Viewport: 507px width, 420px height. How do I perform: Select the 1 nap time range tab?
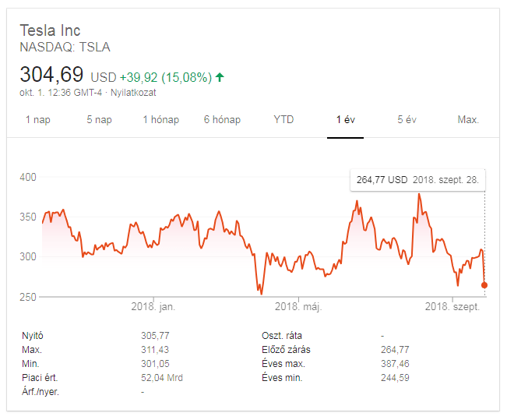tap(38, 120)
